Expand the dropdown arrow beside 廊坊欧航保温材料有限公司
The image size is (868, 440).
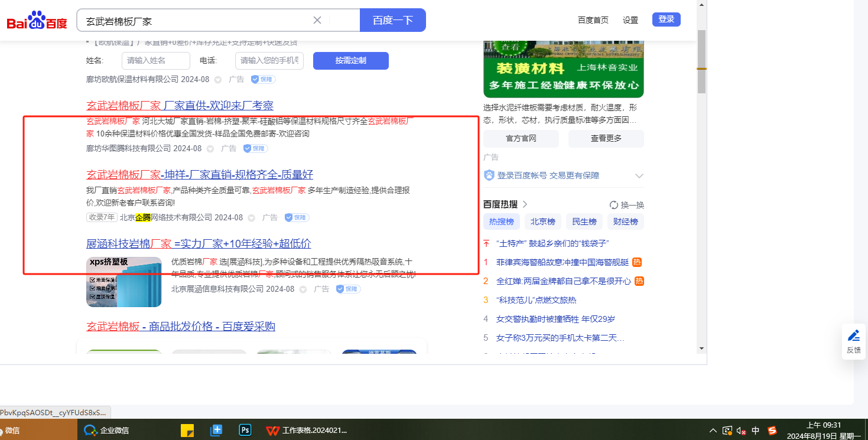(217, 79)
